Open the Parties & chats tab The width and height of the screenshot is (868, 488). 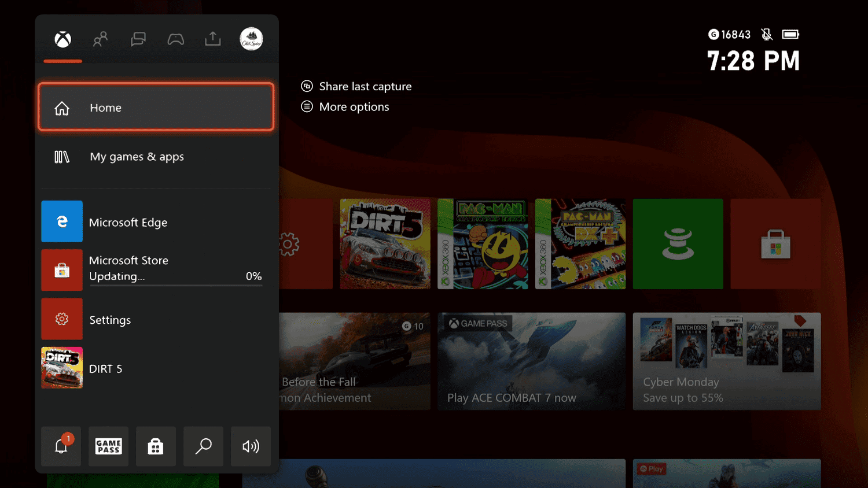[138, 39]
